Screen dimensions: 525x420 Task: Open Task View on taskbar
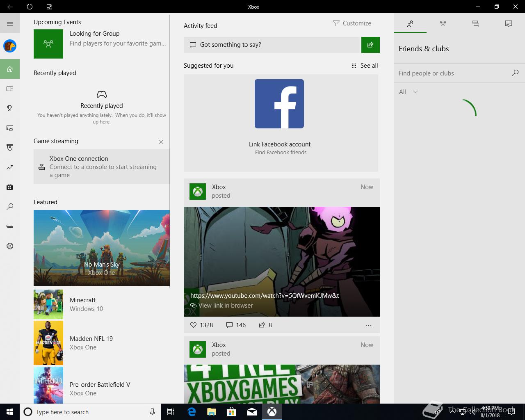171,412
